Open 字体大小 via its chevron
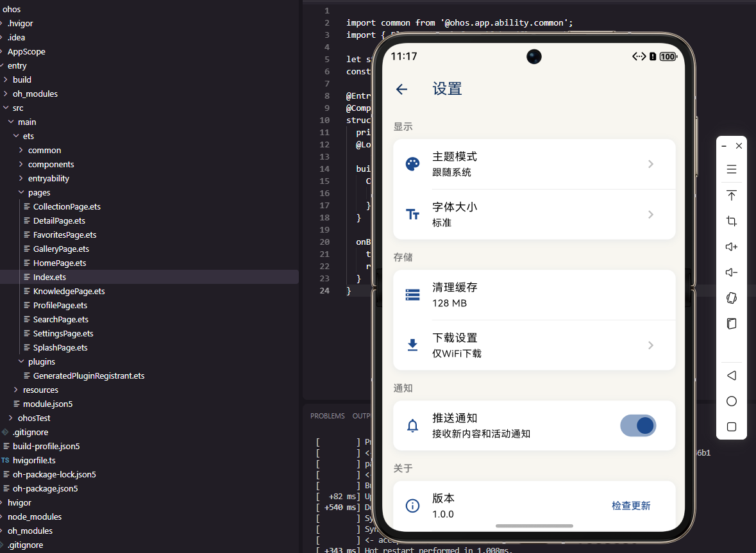This screenshot has height=553, width=756. 651,213
